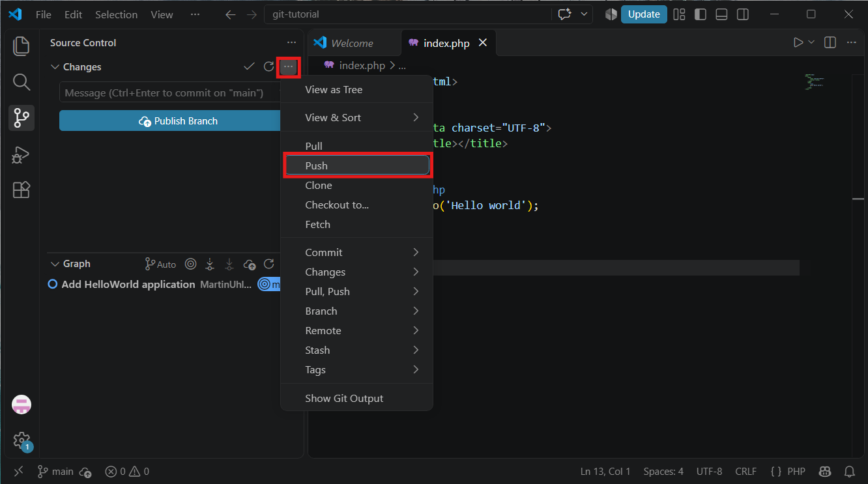Collapse the Graph section
Image resolution: width=868 pixels, height=484 pixels.
tap(55, 264)
